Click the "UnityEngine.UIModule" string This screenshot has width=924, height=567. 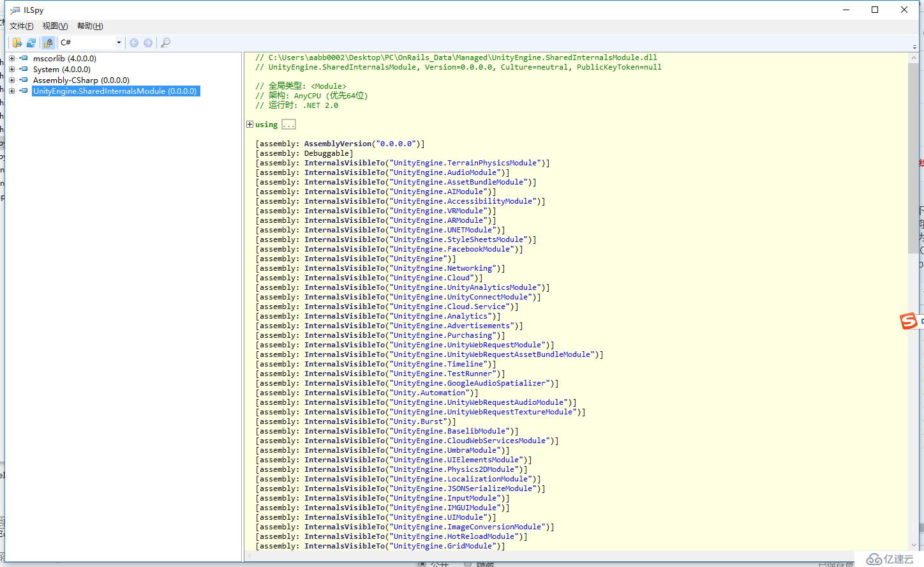(438, 517)
